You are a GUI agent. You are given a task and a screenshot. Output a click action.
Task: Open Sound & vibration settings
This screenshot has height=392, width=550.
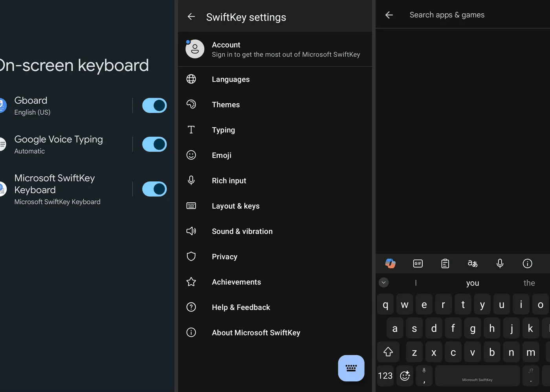coord(242,231)
